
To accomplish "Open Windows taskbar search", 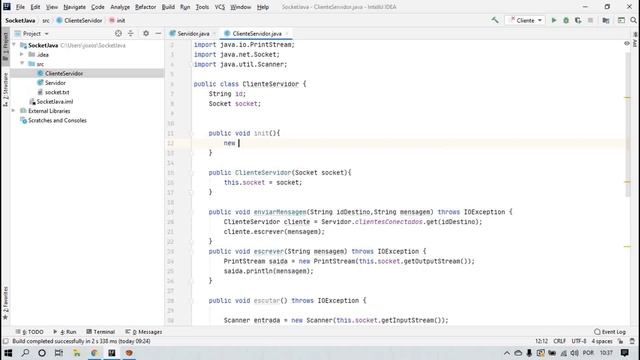I will click(x=25, y=353).
